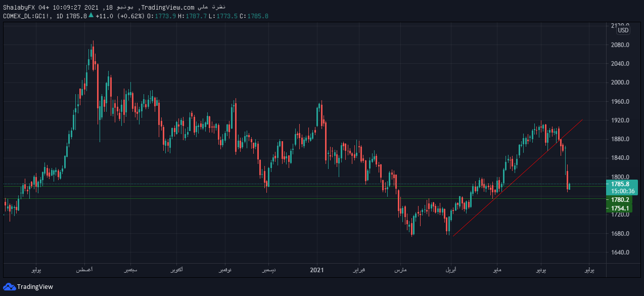Click the +11.0 (+0.62%) change value

[120, 16]
